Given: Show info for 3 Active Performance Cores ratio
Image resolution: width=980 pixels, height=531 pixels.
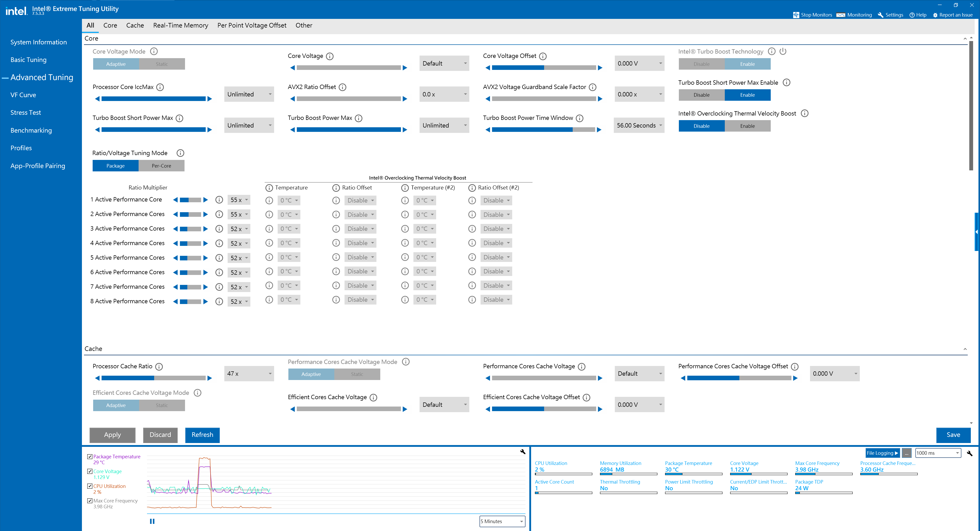Looking at the screenshot, I should 219,229.
